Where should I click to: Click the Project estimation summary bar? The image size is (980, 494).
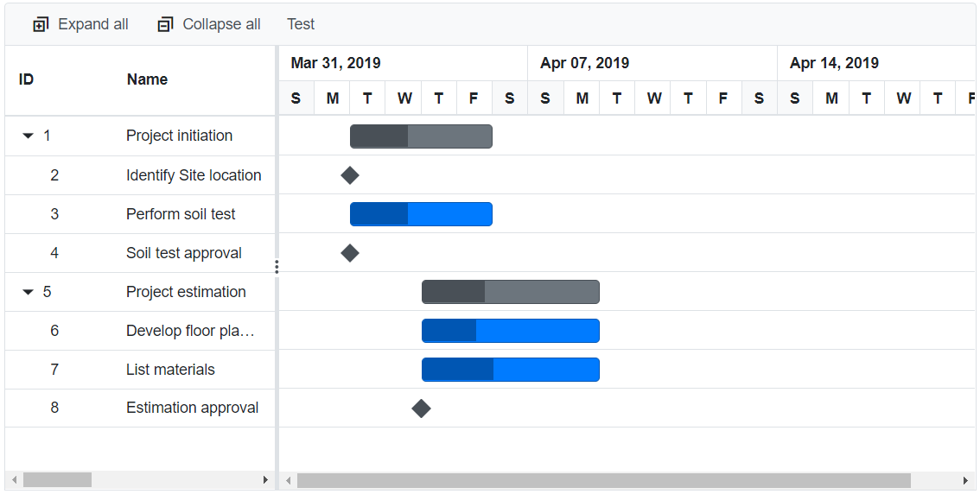[510, 292]
